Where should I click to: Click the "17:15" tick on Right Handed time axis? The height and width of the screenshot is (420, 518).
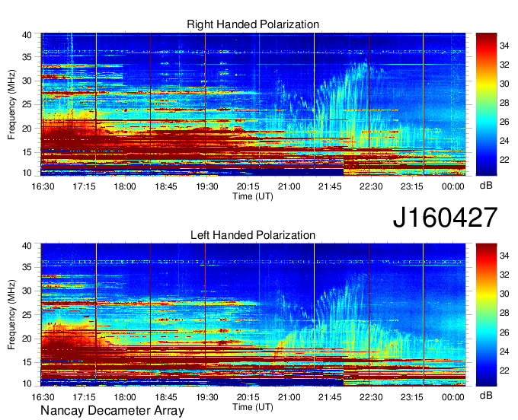click(84, 186)
